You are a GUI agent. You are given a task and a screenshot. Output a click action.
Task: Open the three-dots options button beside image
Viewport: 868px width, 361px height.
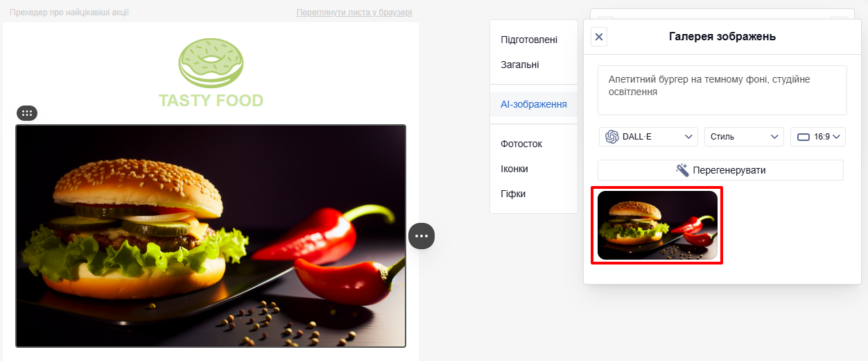click(x=422, y=236)
